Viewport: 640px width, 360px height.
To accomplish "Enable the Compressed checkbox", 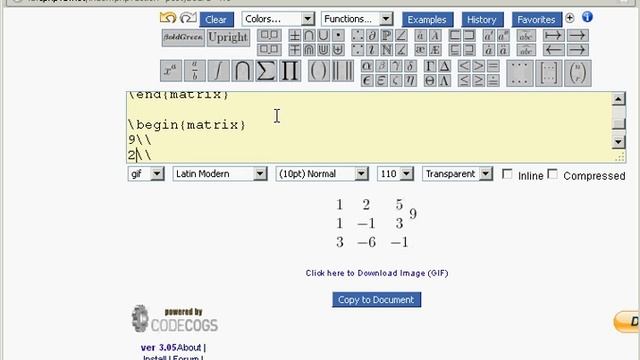I will (x=552, y=174).
